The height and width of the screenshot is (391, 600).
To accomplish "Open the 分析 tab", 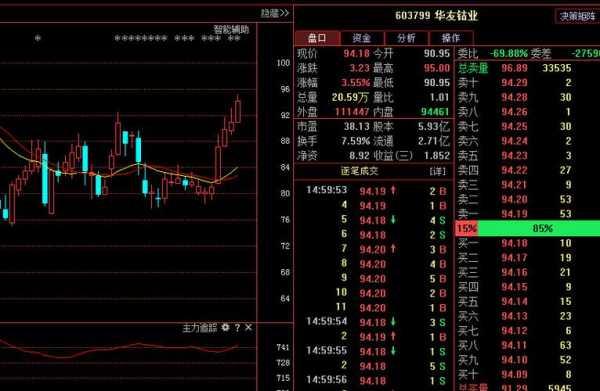I will point(406,38).
